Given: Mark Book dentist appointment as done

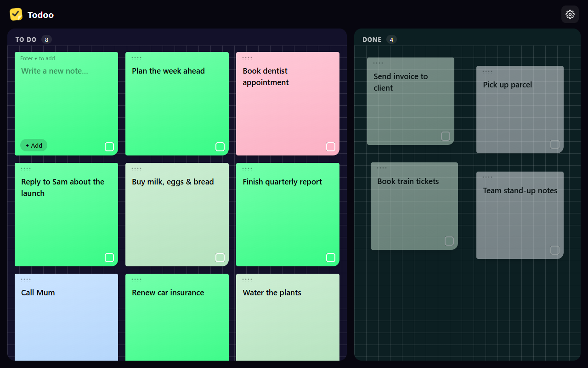Looking at the screenshot, I should tap(331, 147).
